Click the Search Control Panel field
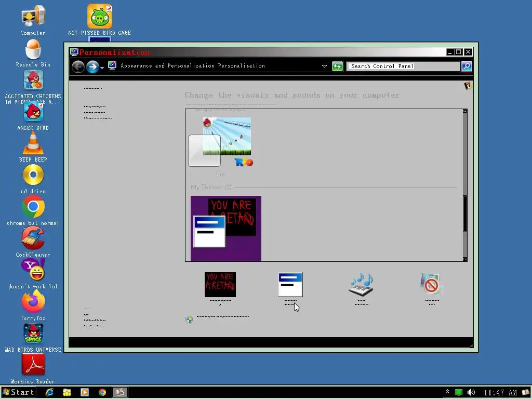Viewport: 532px width, 399px height. coord(403,66)
